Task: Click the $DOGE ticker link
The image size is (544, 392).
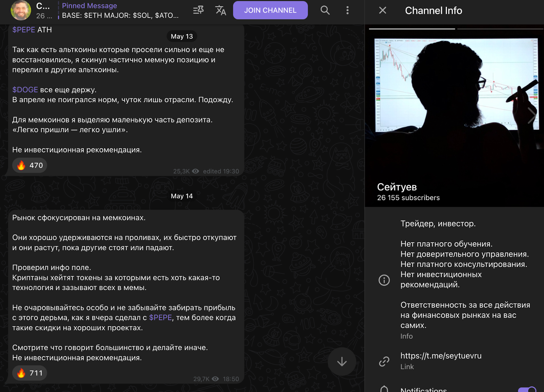Action: [x=25, y=90]
